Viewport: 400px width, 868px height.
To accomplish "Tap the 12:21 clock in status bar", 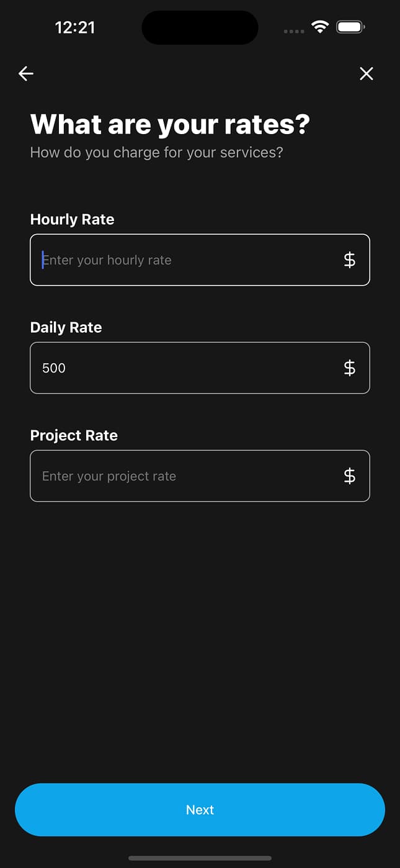I will click(75, 27).
